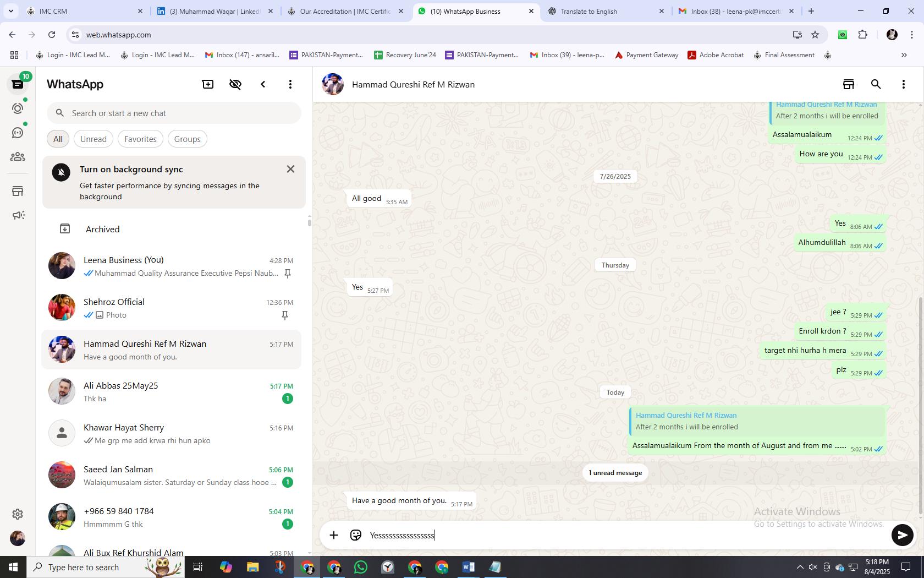The height and width of the screenshot is (578, 924).
Task: Bookmark this page with star icon
Action: tap(815, 35)
